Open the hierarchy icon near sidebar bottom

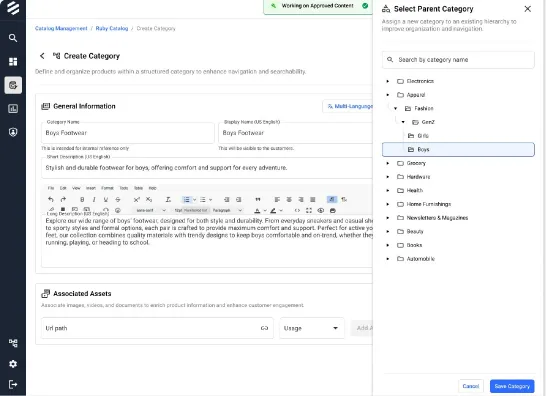pyautogui.click(x=13, y=343)
